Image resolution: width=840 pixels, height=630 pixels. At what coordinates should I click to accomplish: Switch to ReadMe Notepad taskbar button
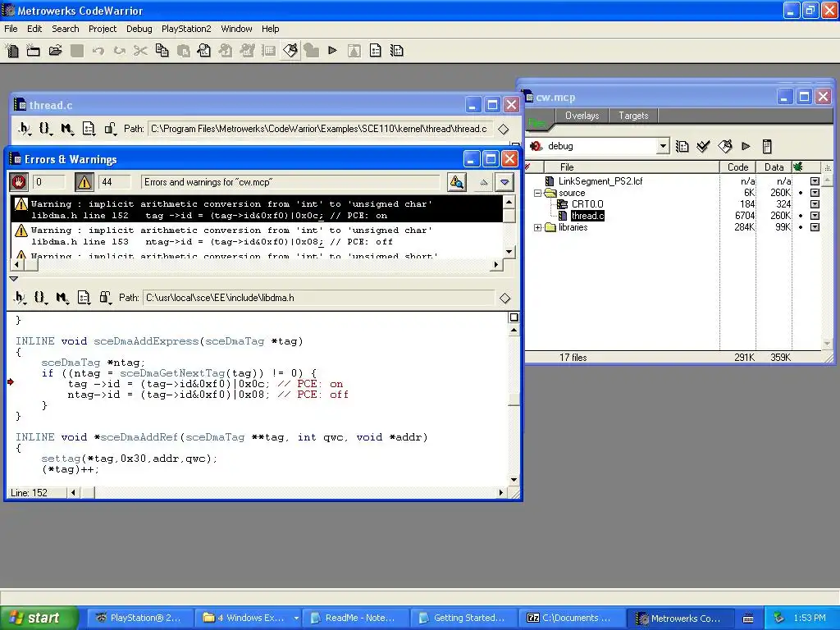(354, 619)
